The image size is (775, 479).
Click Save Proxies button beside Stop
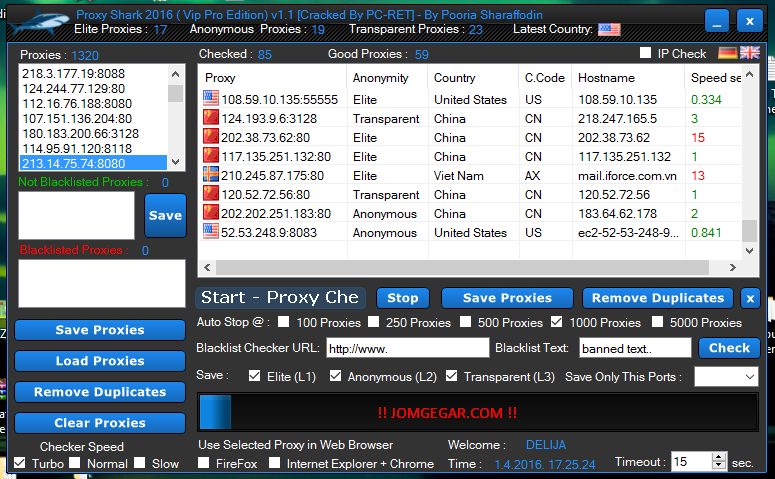(507, 298)
